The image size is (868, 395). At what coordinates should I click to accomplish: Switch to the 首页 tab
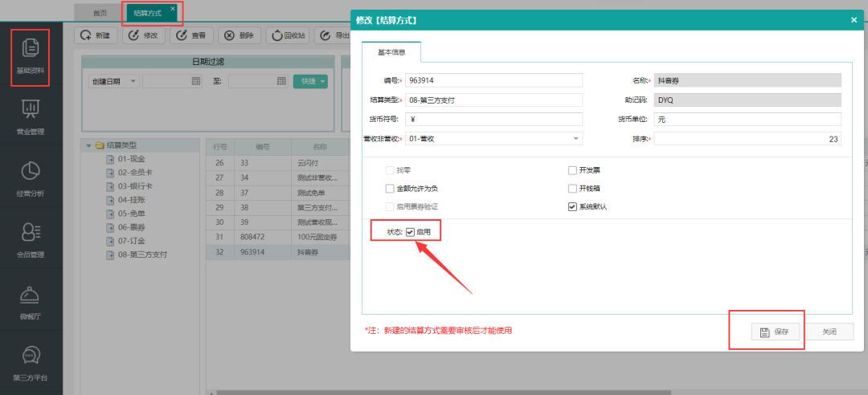click(x=100, y=14)
